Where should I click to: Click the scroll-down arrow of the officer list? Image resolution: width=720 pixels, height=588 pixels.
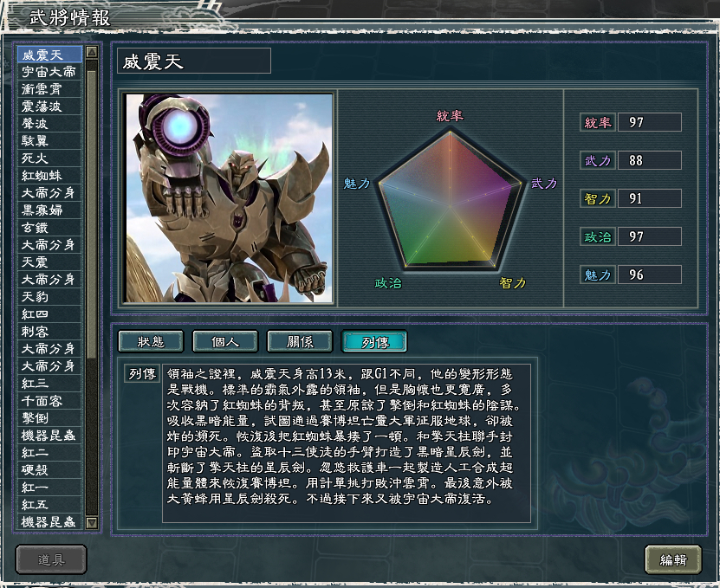coord(92,522)
